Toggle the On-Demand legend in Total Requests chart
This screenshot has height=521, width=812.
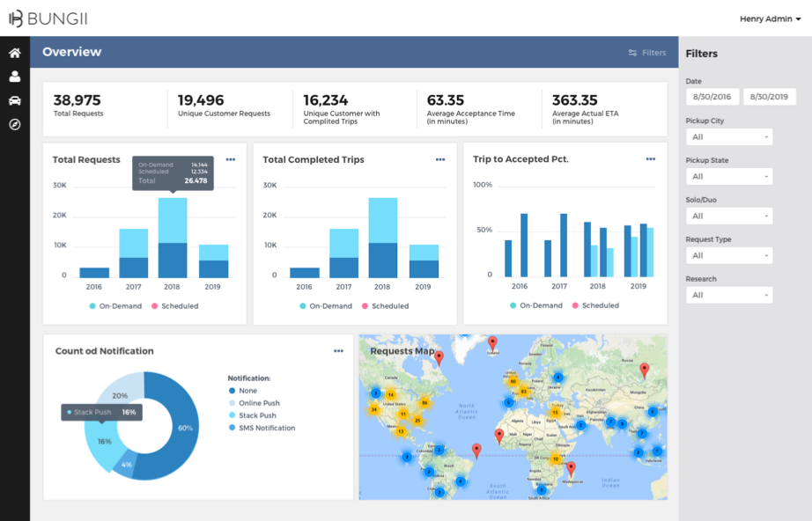116,306
